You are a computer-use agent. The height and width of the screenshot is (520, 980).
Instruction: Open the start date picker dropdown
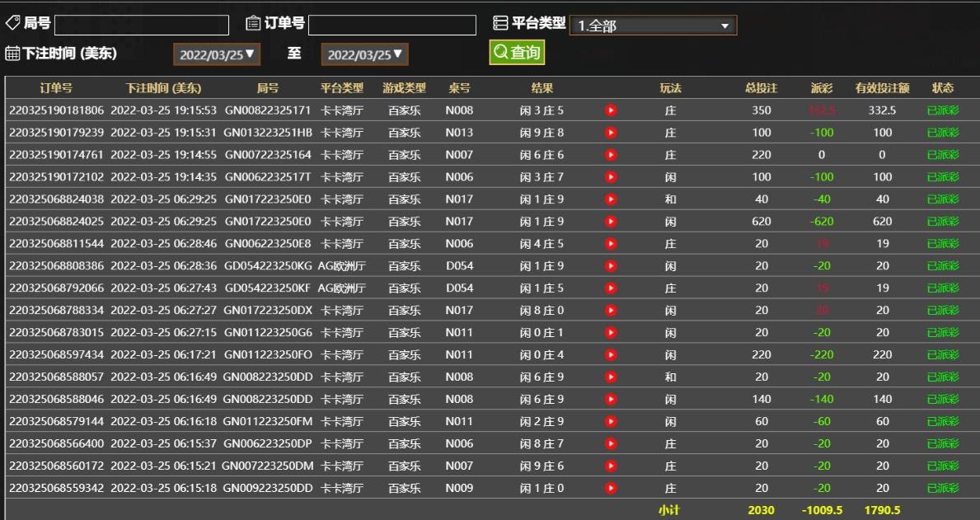point(215,55)
